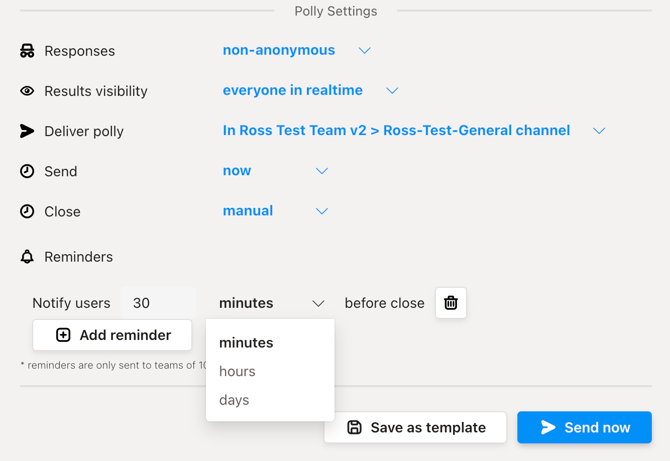Screen dimensions: 670x461
Task: Open the non-anonymous responses dropdown
Action: point(296,50)
